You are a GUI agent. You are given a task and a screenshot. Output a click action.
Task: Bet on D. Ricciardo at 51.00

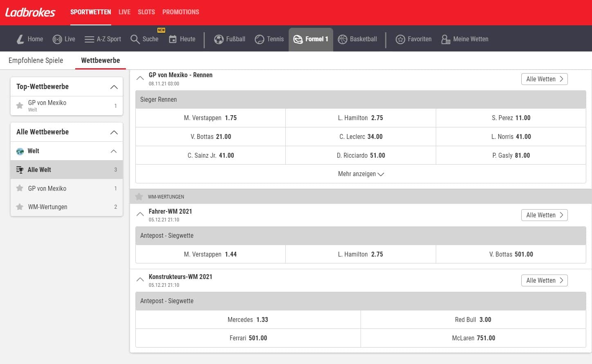click(x=361, y=156)
